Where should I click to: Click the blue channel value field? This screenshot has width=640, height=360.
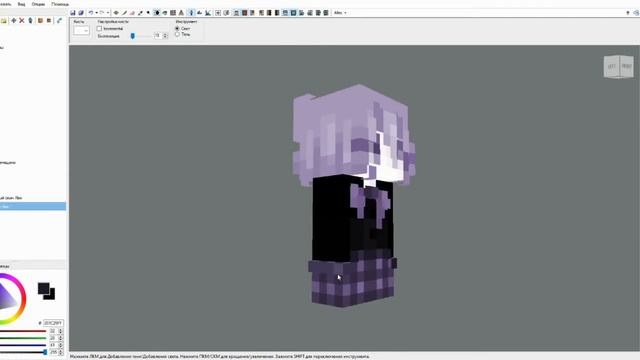pos(53,345)
